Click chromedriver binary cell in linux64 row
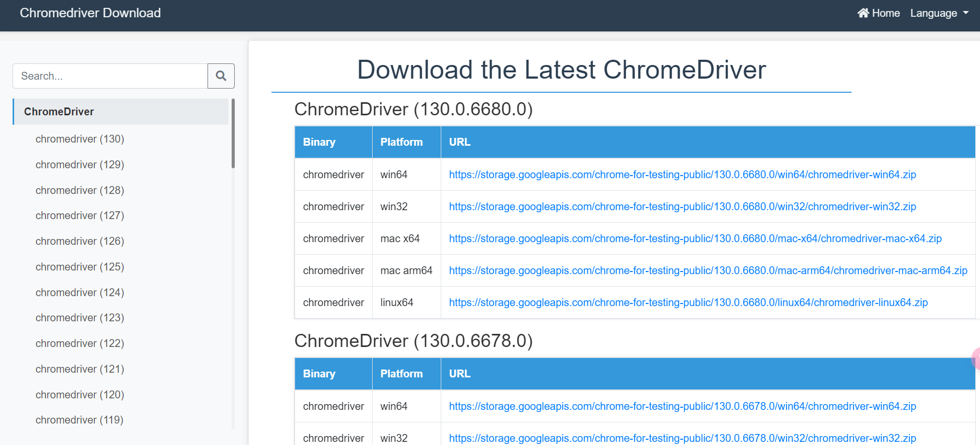980x445 pixels. [x=333, y=302]
